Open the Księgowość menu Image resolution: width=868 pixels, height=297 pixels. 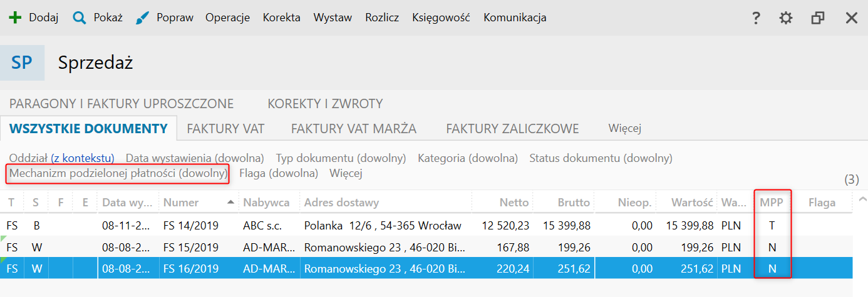442,18
